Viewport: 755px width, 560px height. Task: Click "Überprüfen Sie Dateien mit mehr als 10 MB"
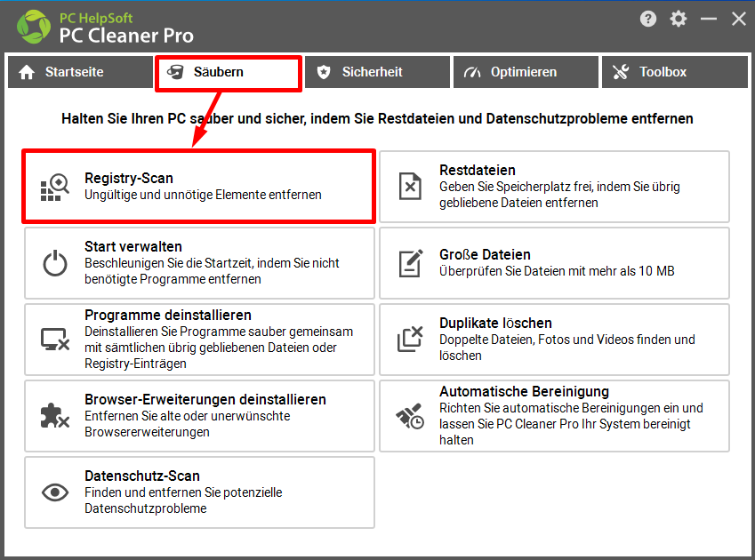557,271
